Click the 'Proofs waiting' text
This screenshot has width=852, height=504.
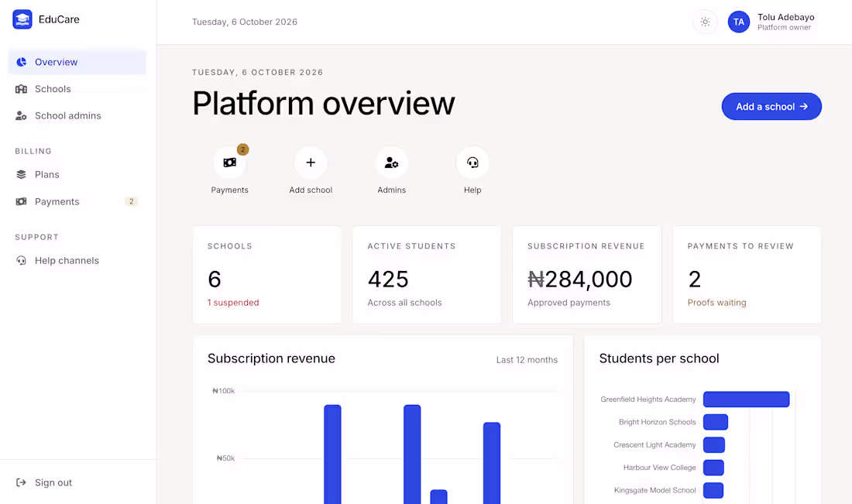point(716,303)
